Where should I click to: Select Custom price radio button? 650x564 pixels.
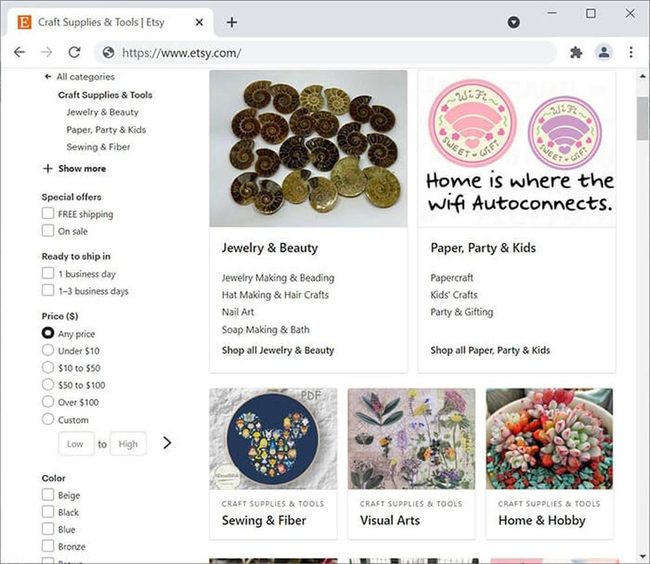48,419
